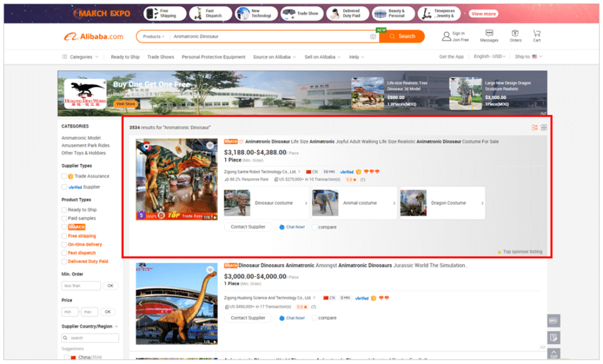The width and height of the screenshot is (603, 364).
Task: Click the Free Shipping banner tile
Action: tap(165, 13)
